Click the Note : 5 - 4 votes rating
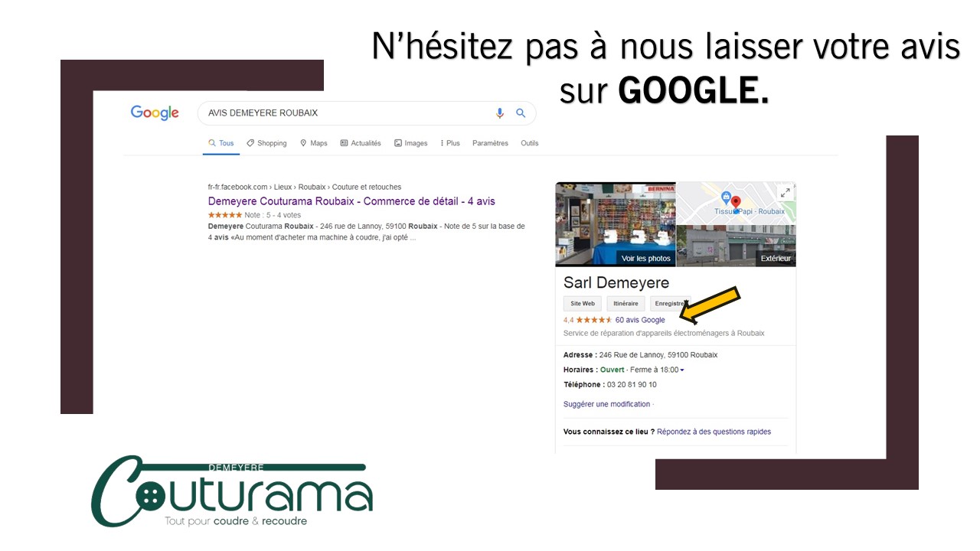The height and width of the screenshot is (551, 980). (254, 215)
